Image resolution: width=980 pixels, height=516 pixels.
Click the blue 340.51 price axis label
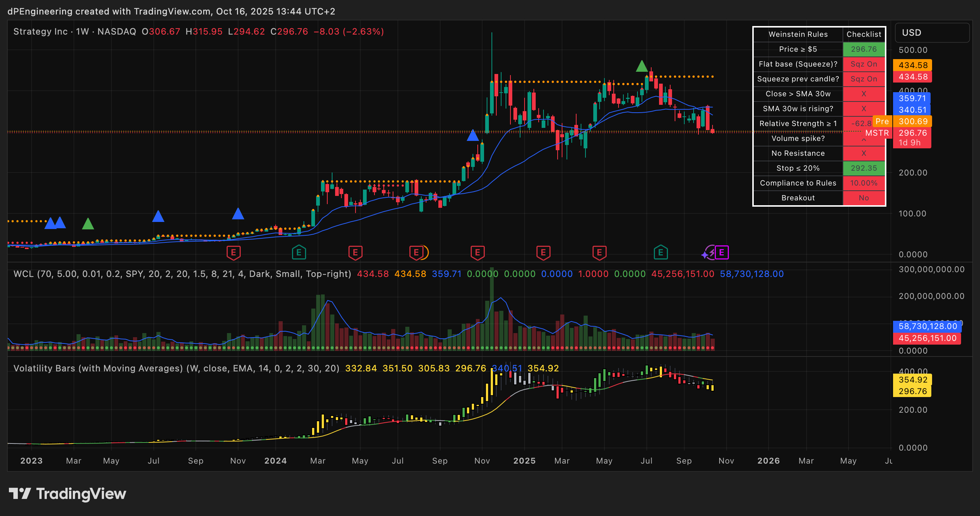pos(912,110)
